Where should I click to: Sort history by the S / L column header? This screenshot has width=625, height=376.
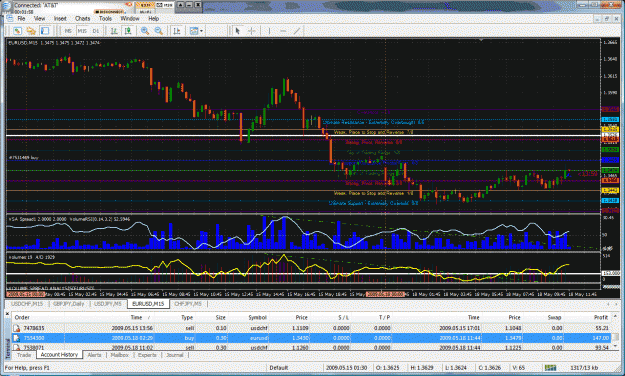pyautogui.click(x=343, y=317)
